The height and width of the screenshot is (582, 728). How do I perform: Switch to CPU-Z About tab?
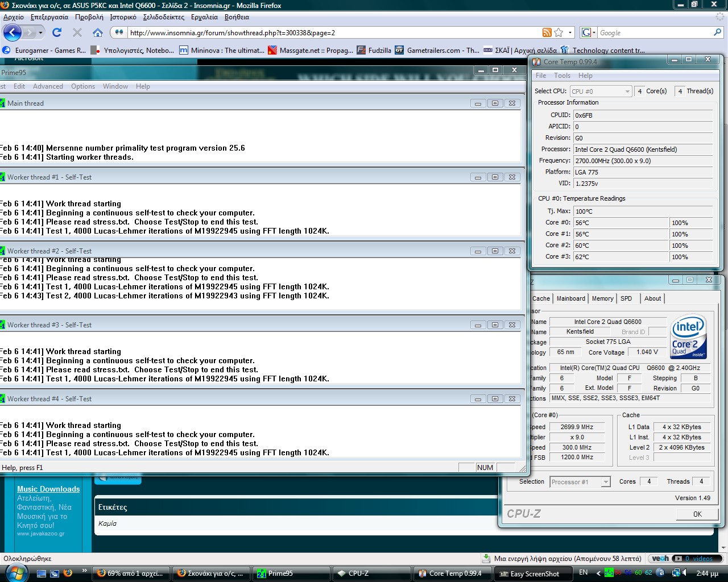pyautogui.click(x=653, y=298)
